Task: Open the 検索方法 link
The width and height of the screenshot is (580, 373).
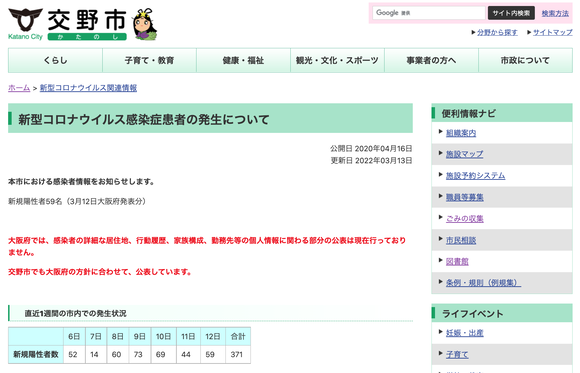Action: (555, 13)
